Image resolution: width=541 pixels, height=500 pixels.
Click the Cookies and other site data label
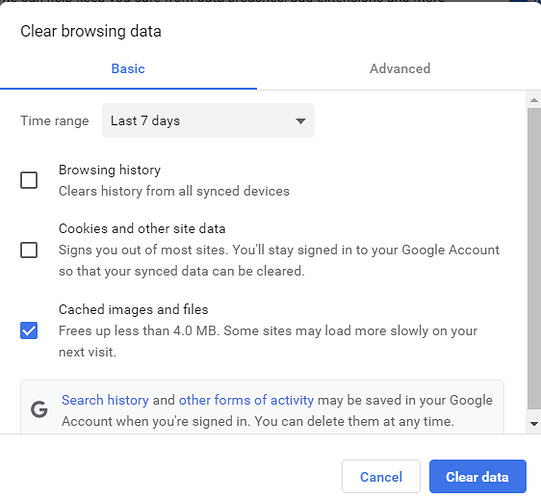pyautogui.click(x=142, y=229)
